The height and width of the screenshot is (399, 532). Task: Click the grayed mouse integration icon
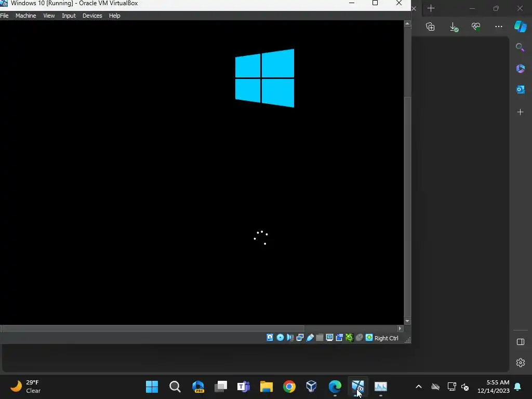point(360,338)
